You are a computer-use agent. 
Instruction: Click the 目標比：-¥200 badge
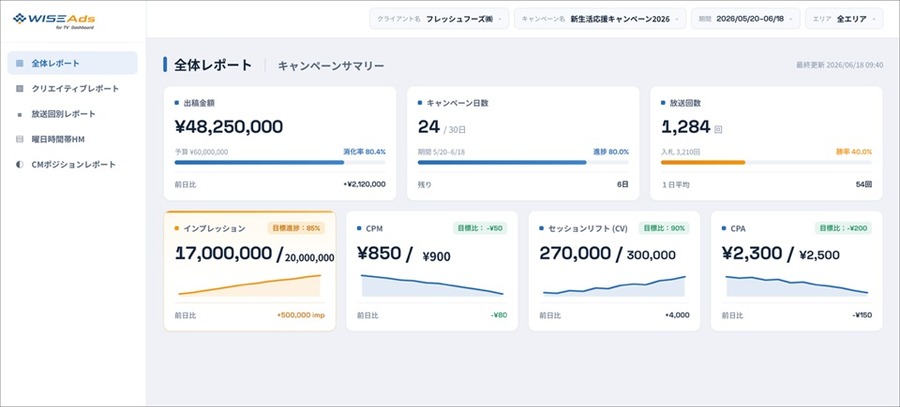point(843,228)
